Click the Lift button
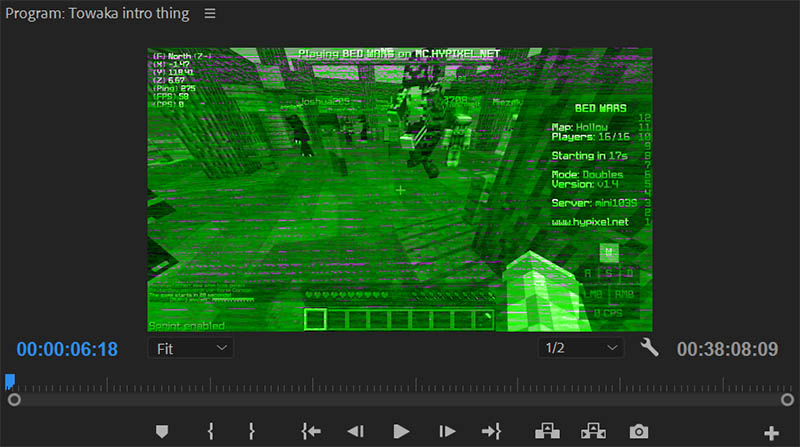 coord(547,432)
